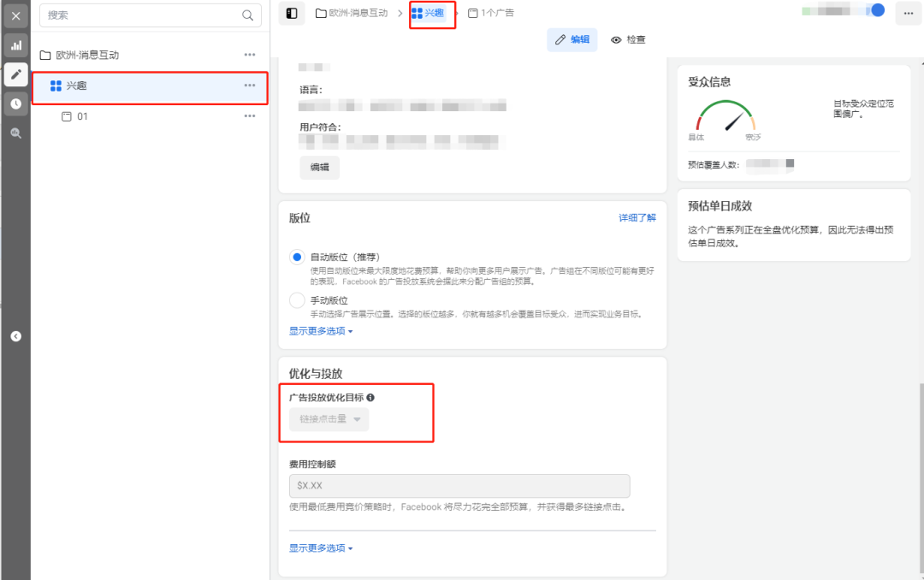Open the bar chart performance icon in sidebar
This screenshot has width=924, height=580.
point(15,45)
